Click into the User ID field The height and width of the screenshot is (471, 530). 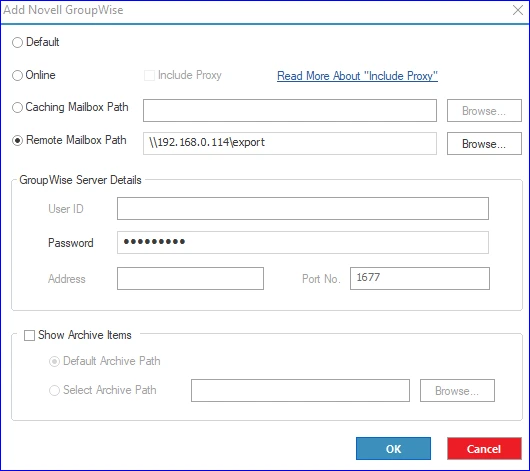(303, 209)
